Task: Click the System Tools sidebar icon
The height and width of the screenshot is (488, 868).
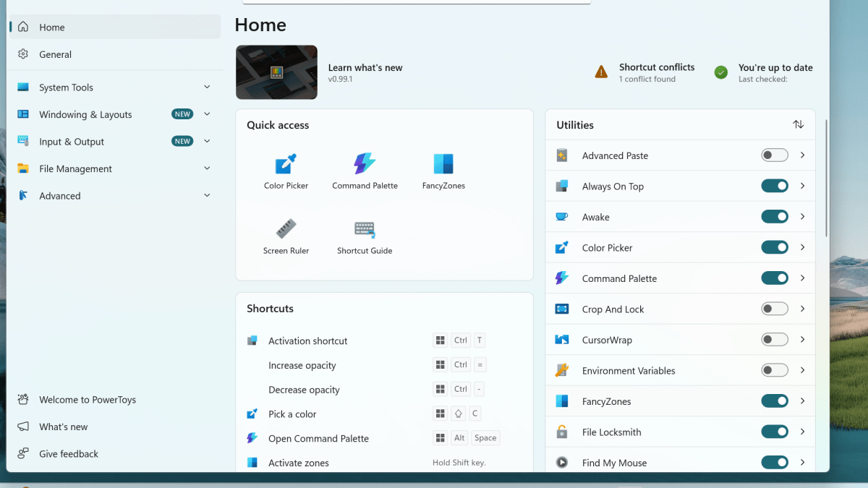Action: click(x=24, y=87)
